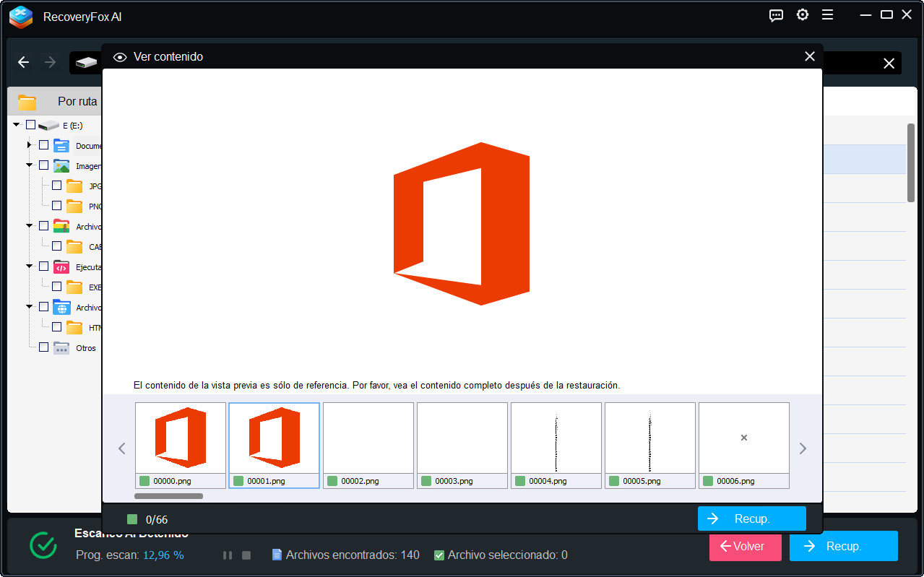The width and height of the screenshot is (924, 577).
Task: Click the back arrow navigation icon
Action: tap(24, 63)
